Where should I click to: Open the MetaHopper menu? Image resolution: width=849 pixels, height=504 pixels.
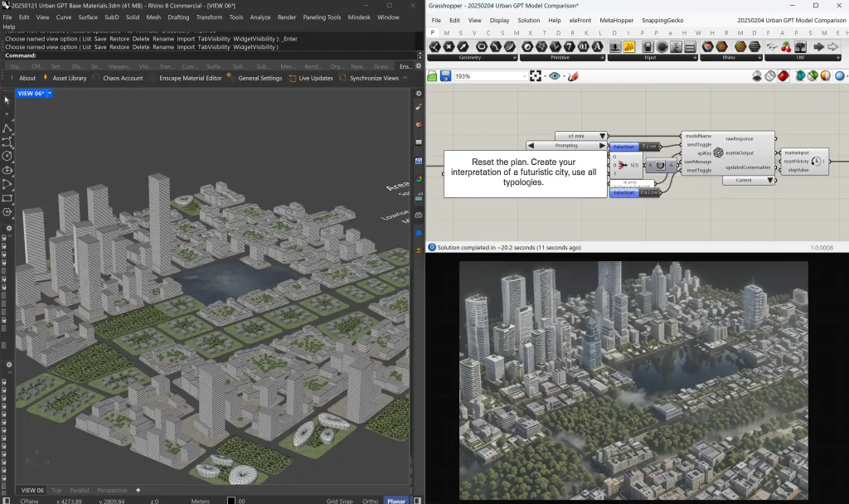click(616, 20)
